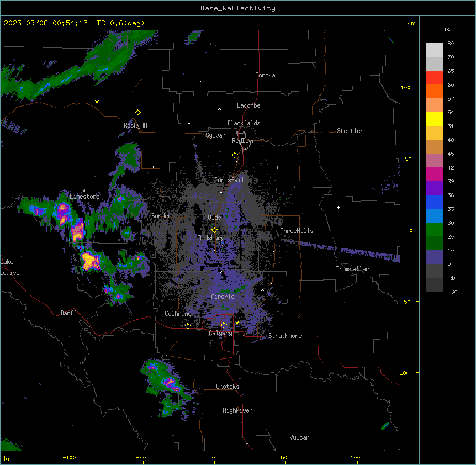476x465 pixels.
Task: Click the RedDeer city label
Action: (x=243, y=141)
